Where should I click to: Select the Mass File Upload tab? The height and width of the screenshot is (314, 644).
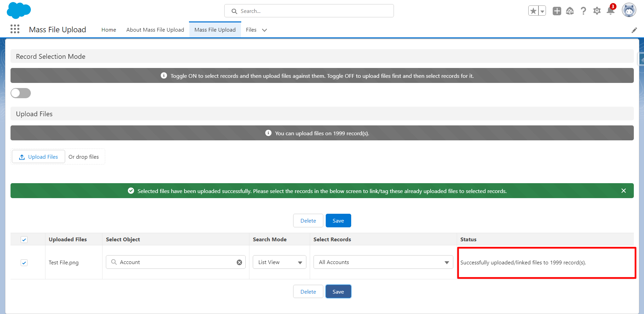click(x=215, y=30)
